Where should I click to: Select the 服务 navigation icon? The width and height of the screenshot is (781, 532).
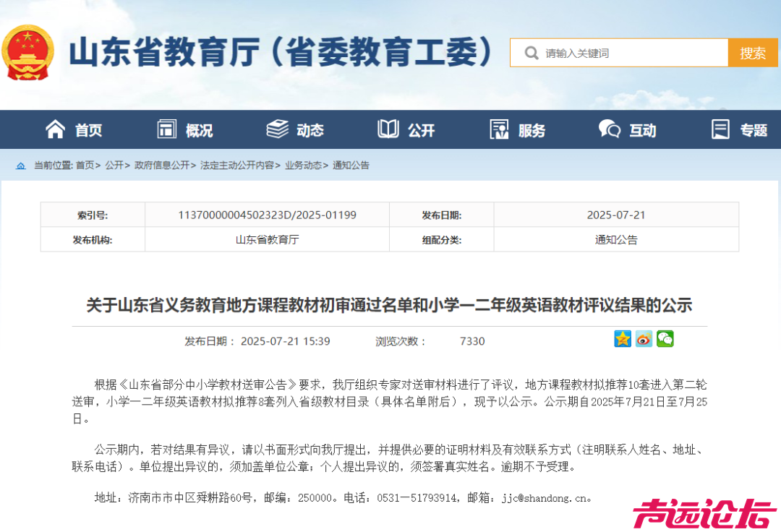(498, 128)
